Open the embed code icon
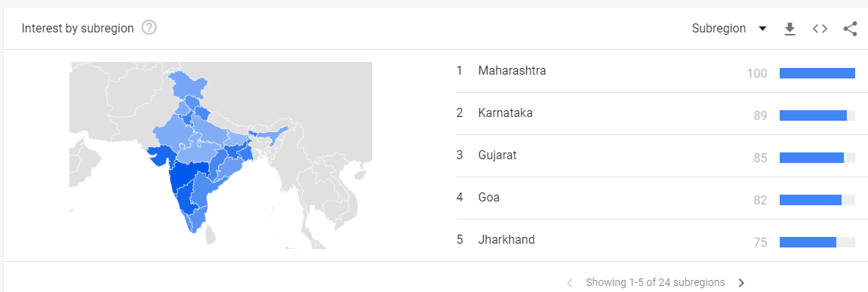Screen dimensions: 868x292 pos(820,29)
